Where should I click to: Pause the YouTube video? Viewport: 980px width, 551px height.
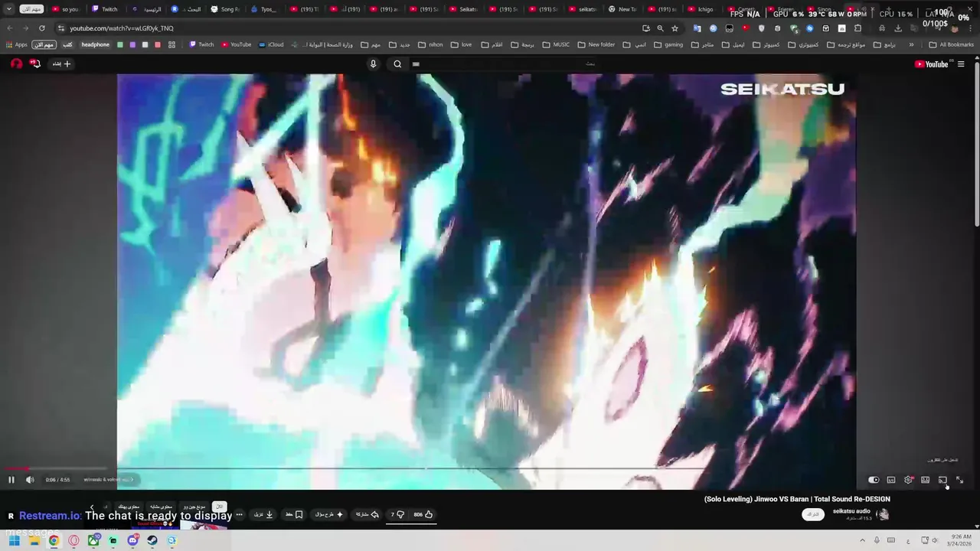tap(11, 480)
